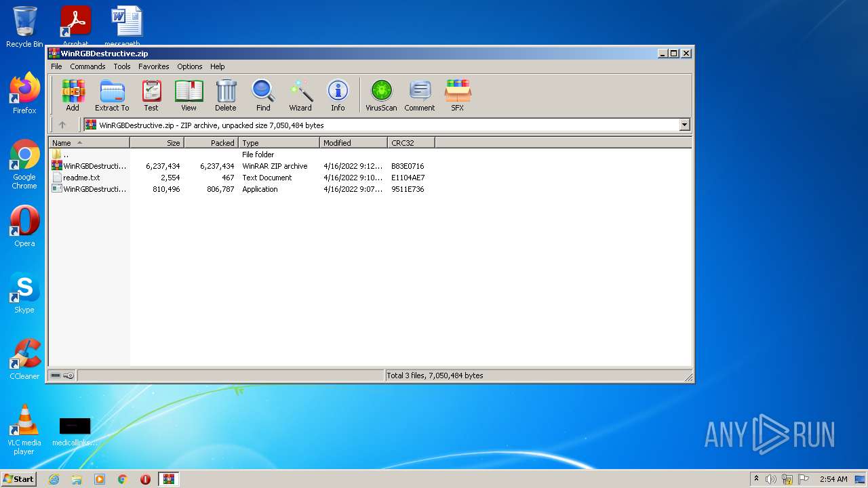This screenshot has width=868, height=488.
Task: Launch the VLC media player desktop shortcut
Action: pyautogui.click(x=24, y=430)
